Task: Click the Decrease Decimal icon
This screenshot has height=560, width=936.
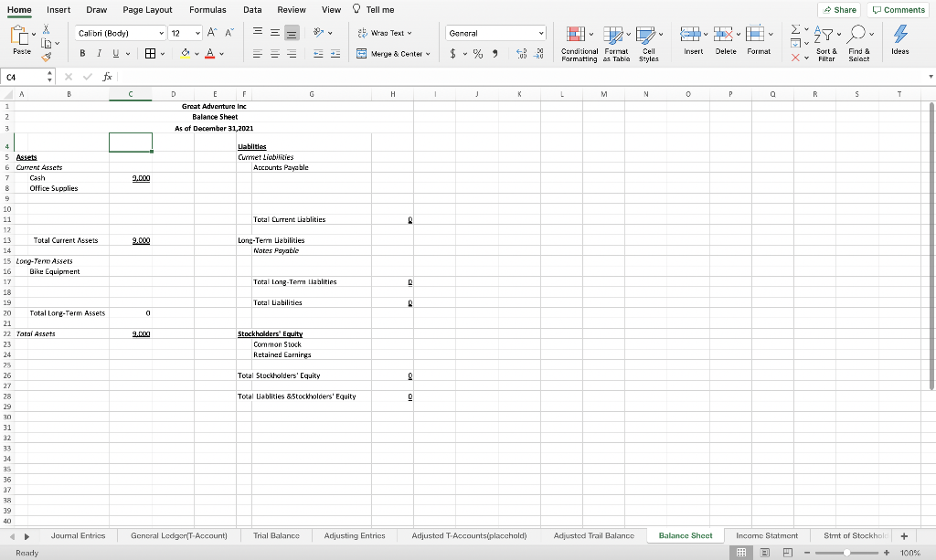Action: pos(538,54)
